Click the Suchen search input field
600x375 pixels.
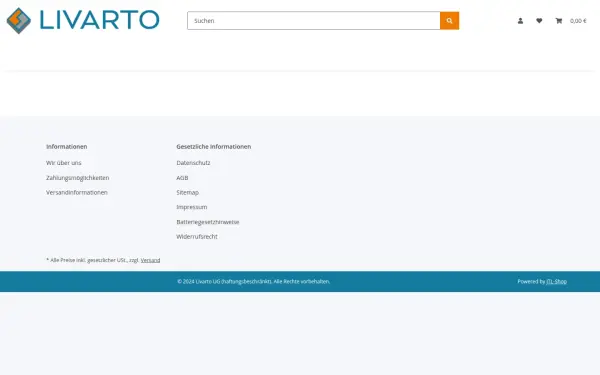coord(313,21)
